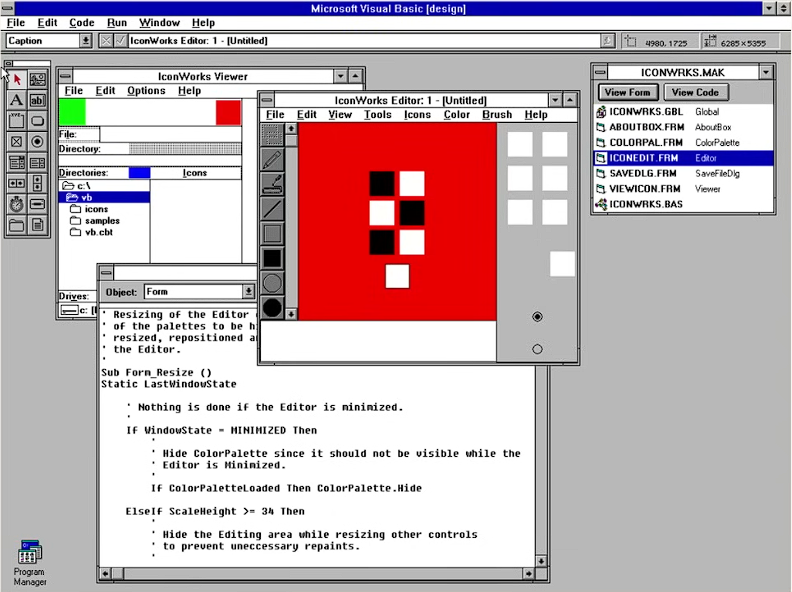This screenshot has height=592, width=792.
Task: Select the Picture Box tool in toolbox
Action: click(x=37, y=79)
